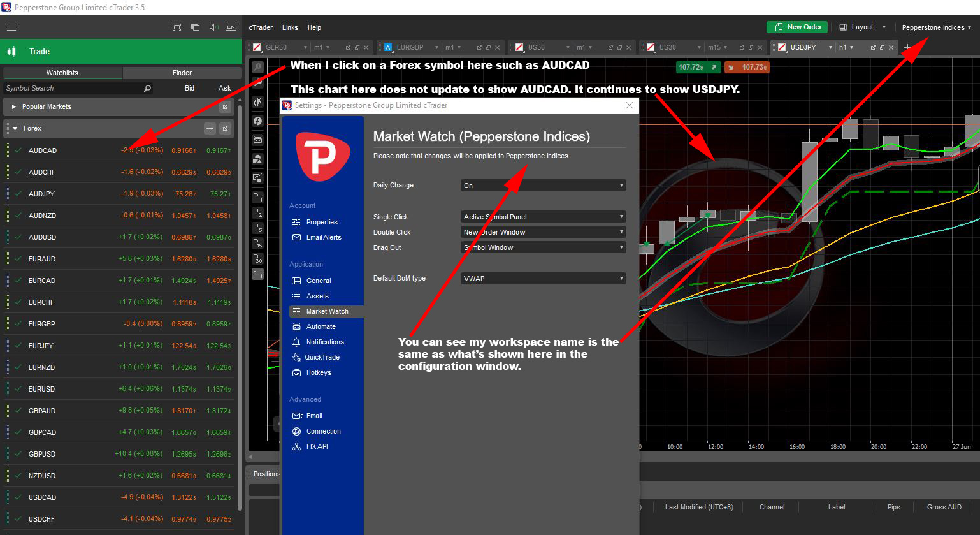Detach Popular Markets watchlist with popout icon
This screenshot has height=535, width=980.
coord(225,107)
